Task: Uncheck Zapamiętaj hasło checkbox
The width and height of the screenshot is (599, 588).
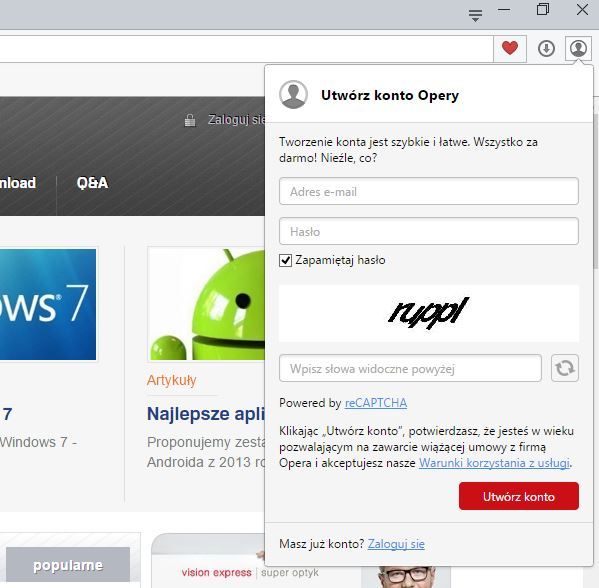Action: click(285, 260)
